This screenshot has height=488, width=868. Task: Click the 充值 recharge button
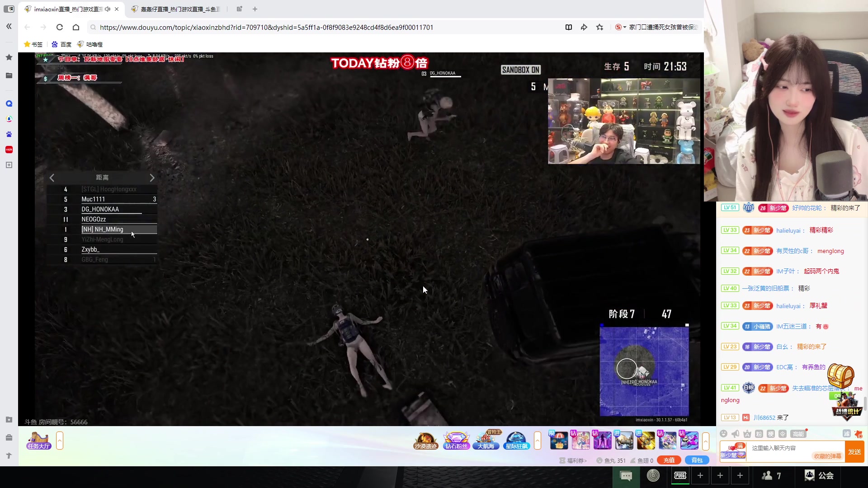[x=669, y=460]
